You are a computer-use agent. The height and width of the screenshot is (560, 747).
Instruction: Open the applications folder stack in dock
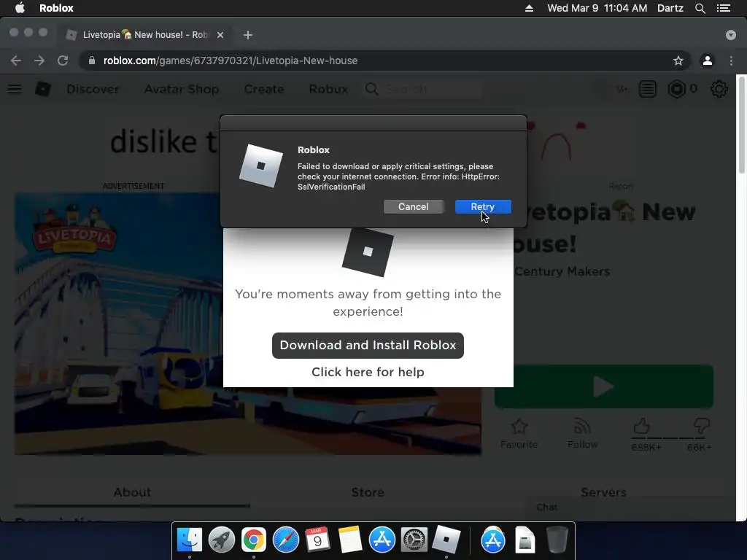(493, 540)
